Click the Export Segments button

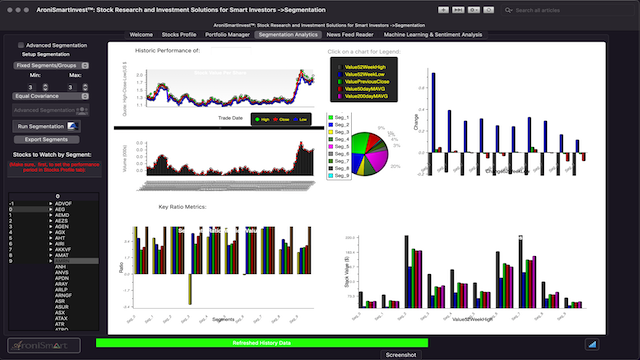[47, 140]
